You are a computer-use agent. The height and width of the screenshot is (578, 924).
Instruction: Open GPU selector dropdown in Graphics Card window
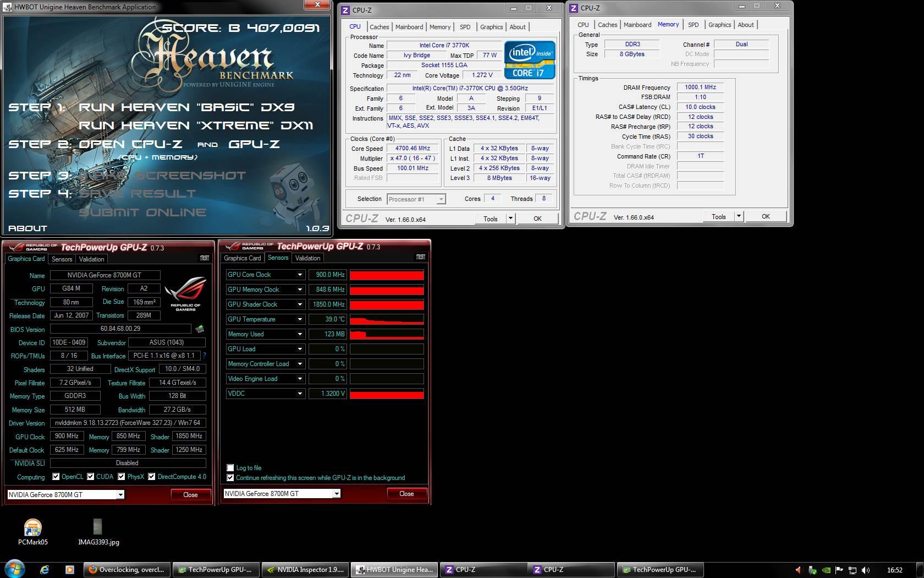click(x=120, y=495)
